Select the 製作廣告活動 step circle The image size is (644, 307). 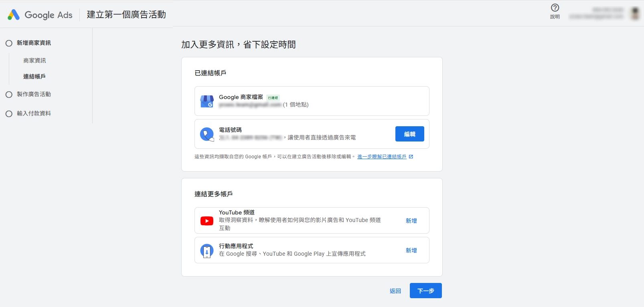point(9,95)
